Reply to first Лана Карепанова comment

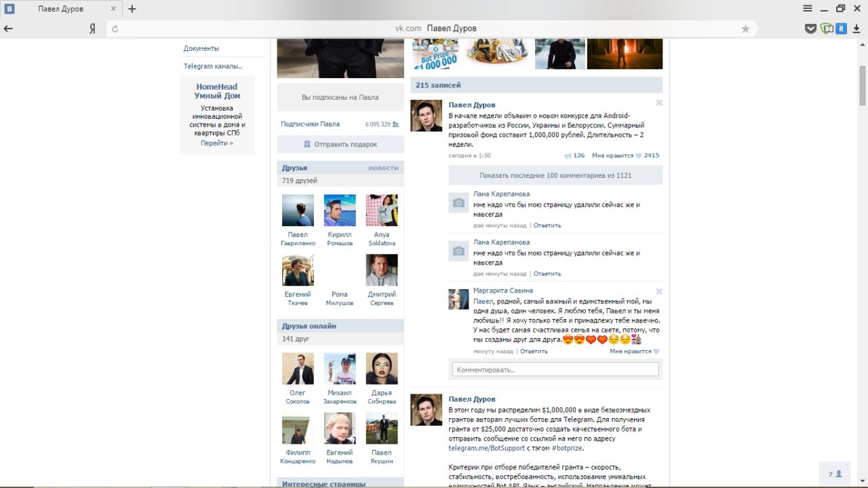click(x=547, y=225)
